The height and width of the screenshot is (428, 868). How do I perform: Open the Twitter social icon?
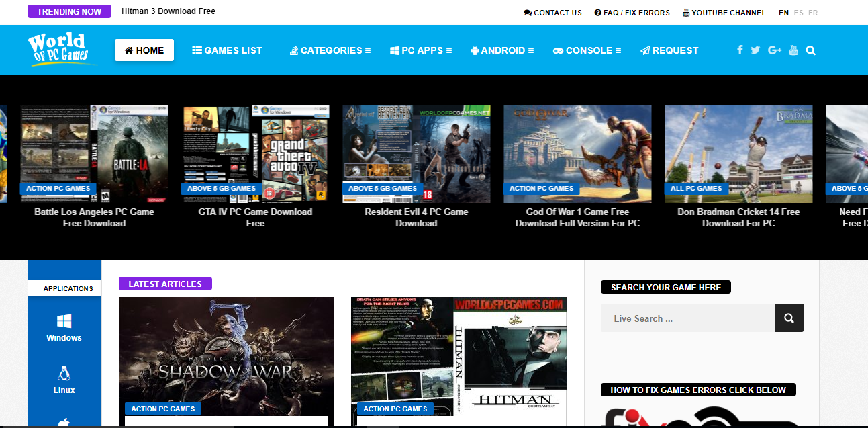756,50
